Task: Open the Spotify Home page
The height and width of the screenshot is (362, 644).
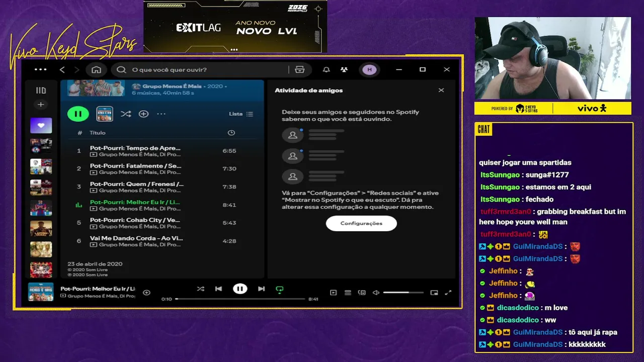Action: 96,70
